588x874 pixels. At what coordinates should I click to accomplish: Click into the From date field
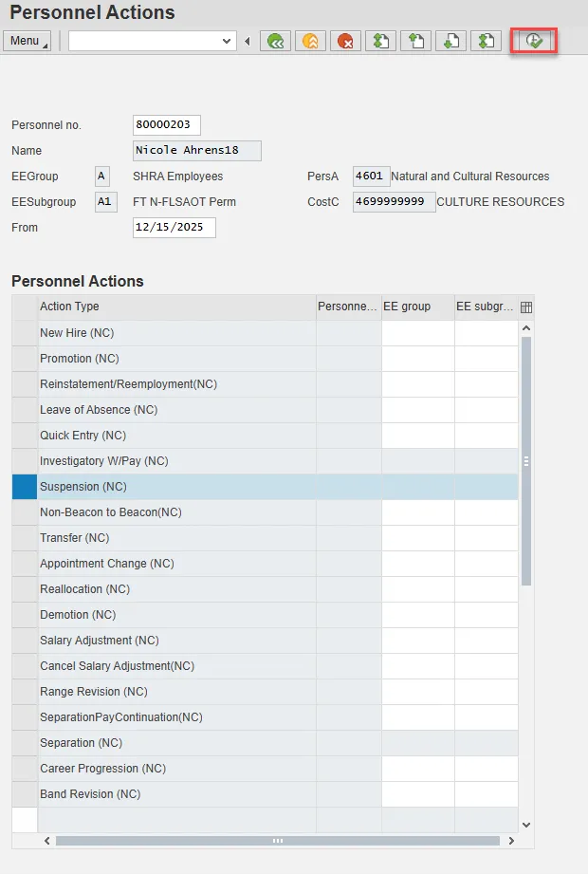pyautogui.click(x=174, y=228)
